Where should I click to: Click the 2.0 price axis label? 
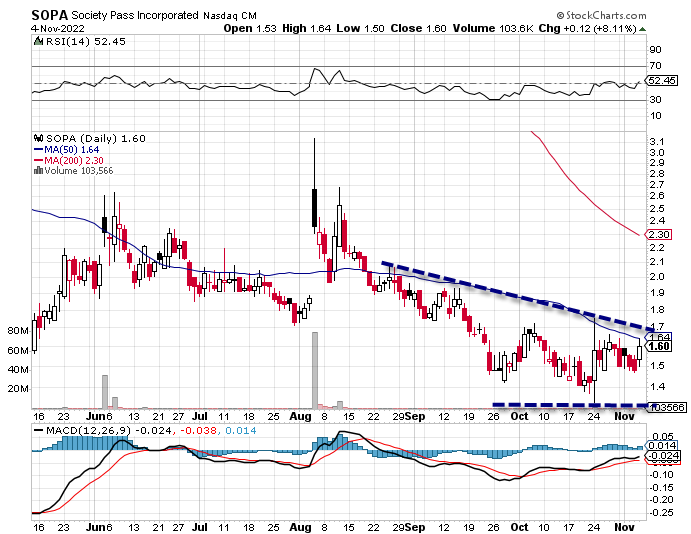[x=657, y=276]
